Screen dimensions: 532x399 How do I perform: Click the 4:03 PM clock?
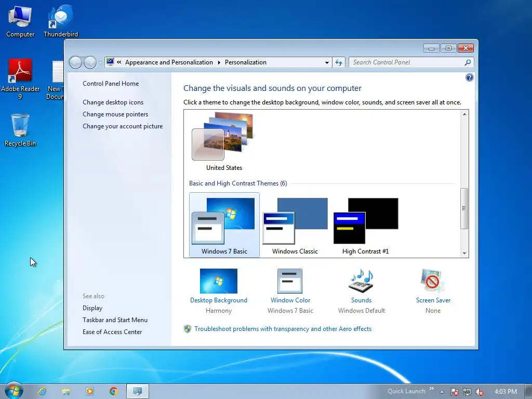tap(506, 392)
